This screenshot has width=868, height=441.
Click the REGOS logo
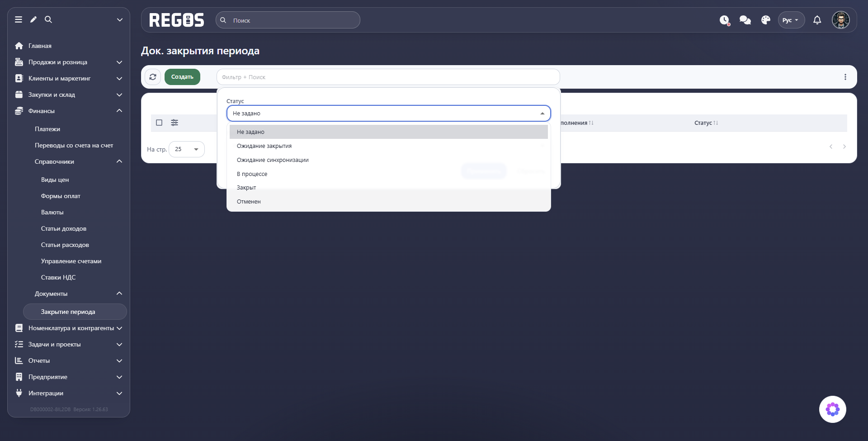coord(177,20)
